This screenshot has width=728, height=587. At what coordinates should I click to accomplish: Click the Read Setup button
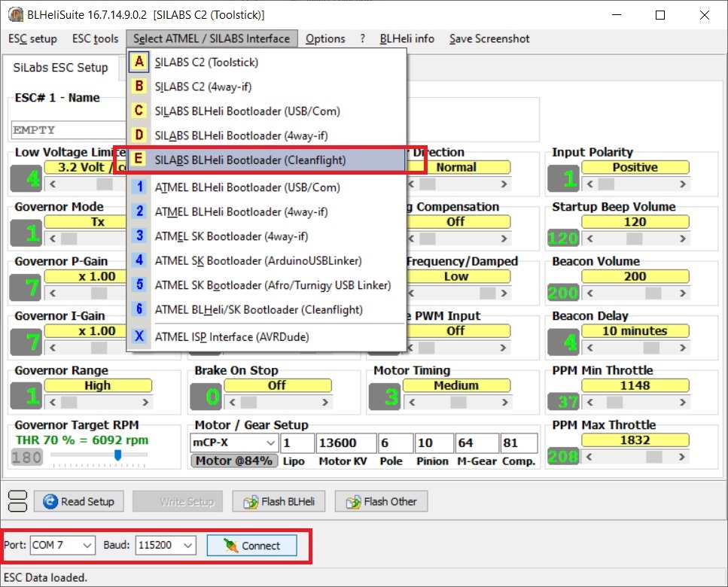coord(78,502)
